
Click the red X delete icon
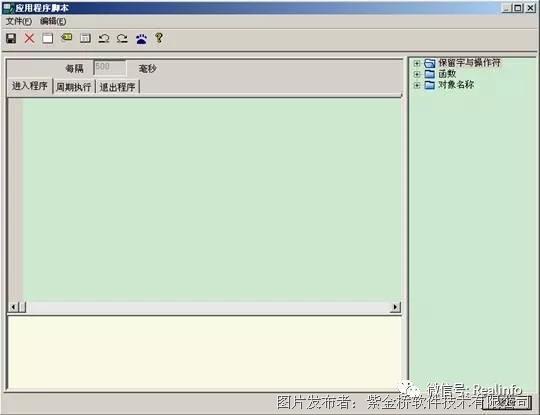click(x=29, y=38)
